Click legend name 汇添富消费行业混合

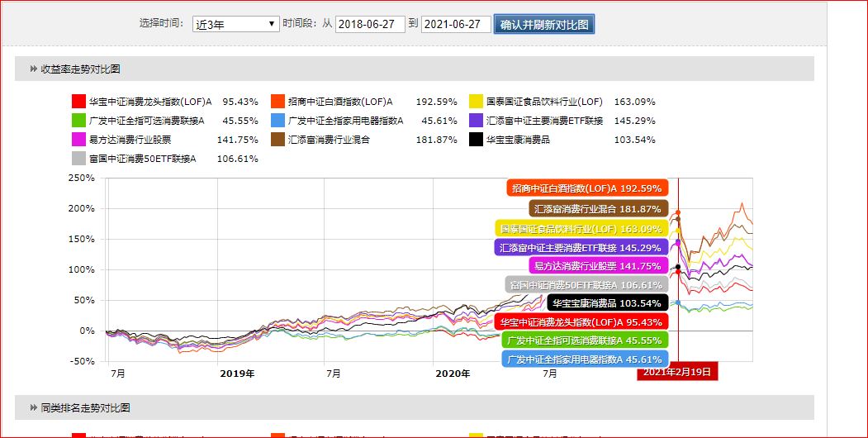point(329,140)
